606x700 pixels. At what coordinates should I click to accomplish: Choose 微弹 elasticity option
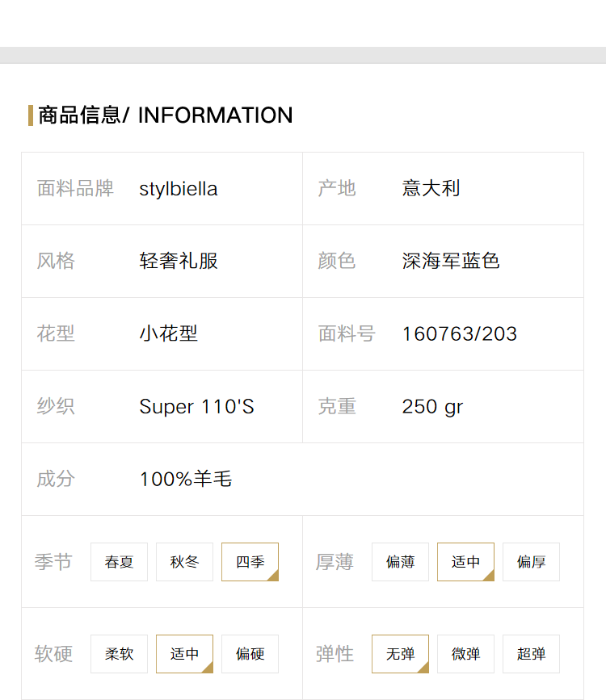465,653
